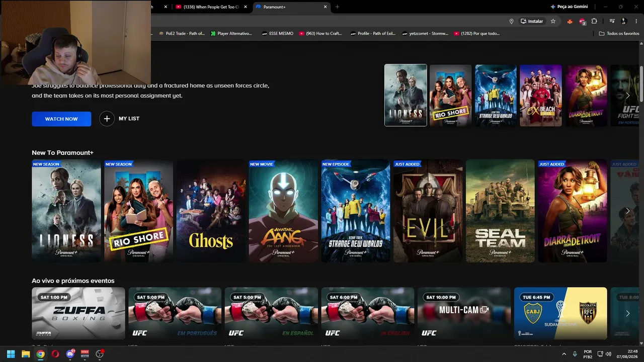Open ESSE MESMO bookmark
Screen dimensions: 644x362
(277, 34)
